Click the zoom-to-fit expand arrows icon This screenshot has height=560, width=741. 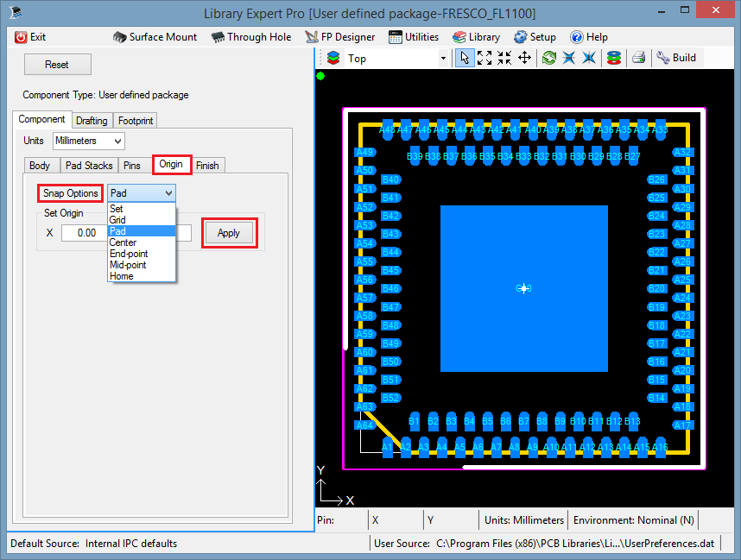(x=484, y=58)
